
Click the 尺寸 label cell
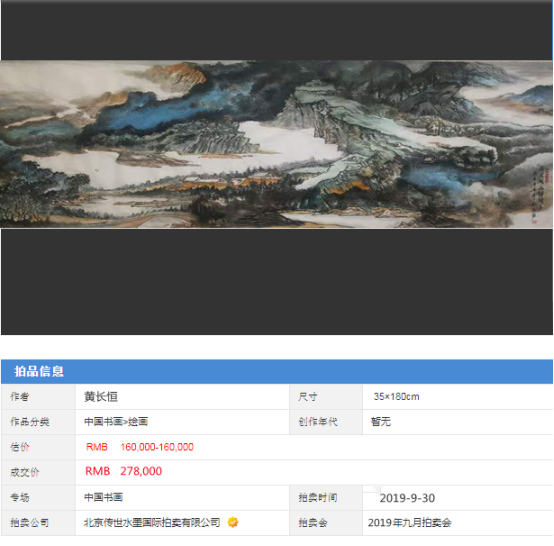(326, 397)
